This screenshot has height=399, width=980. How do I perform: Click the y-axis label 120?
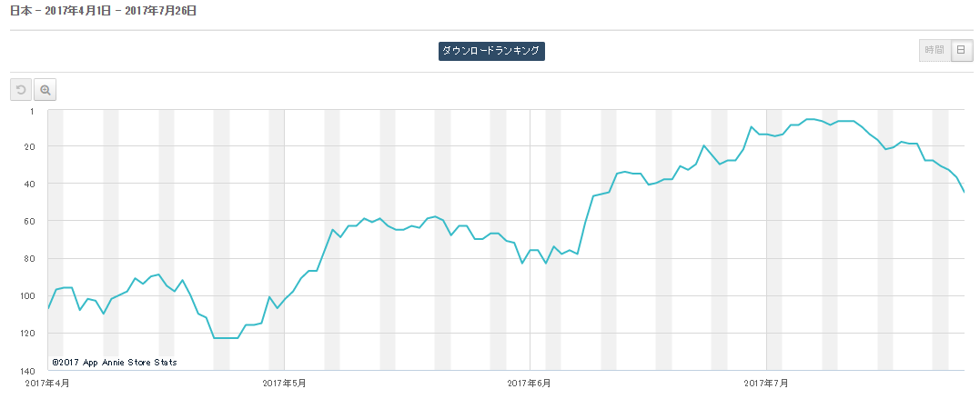click(27, 334)
